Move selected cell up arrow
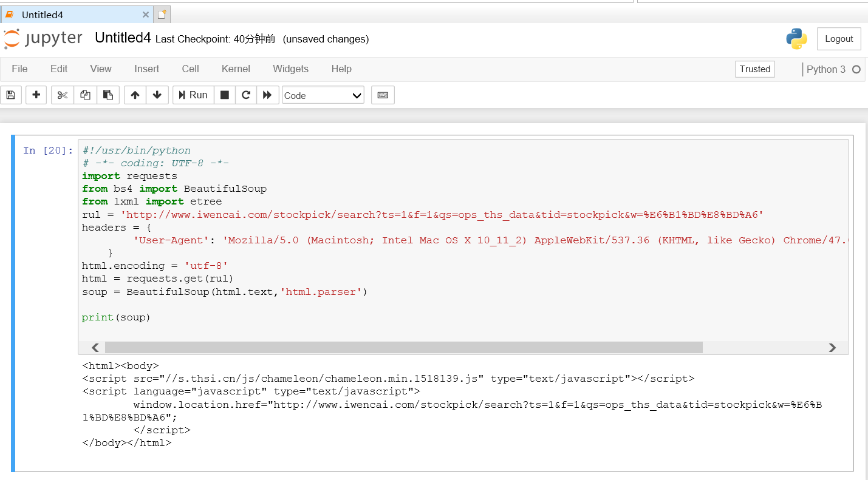 point(135,95)
